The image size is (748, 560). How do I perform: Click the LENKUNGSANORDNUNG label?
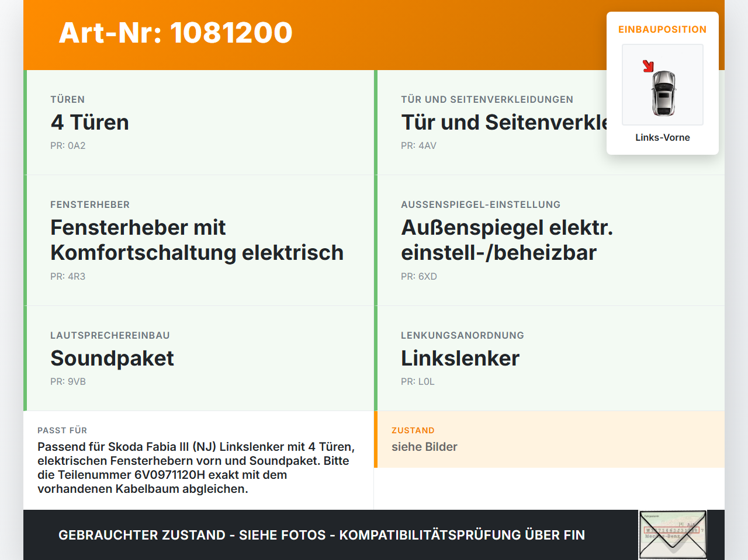pyautogui.click(x=463, y=335)
